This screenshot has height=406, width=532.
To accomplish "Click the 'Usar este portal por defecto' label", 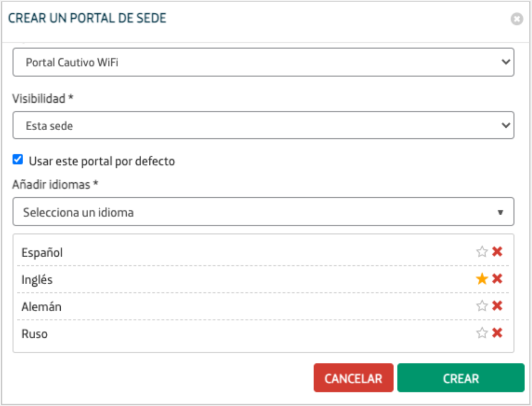I will tap(102, 161).
